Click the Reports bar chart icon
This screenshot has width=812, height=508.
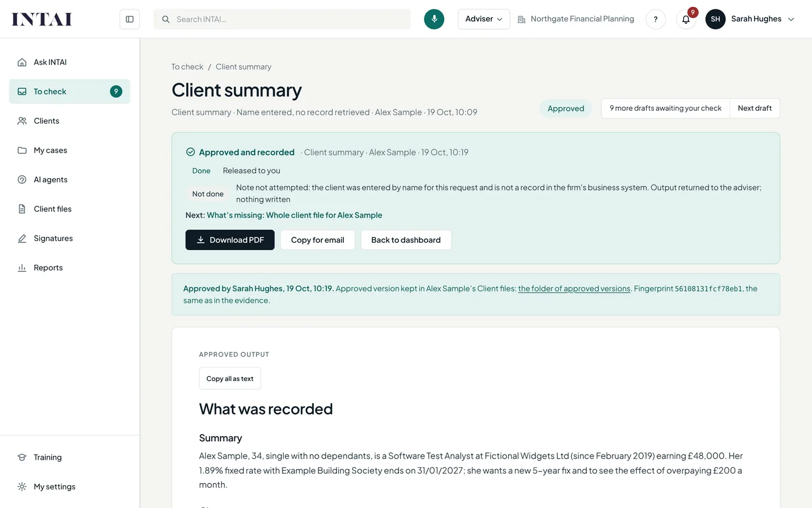pyautogui.click(x=22, y=268)
